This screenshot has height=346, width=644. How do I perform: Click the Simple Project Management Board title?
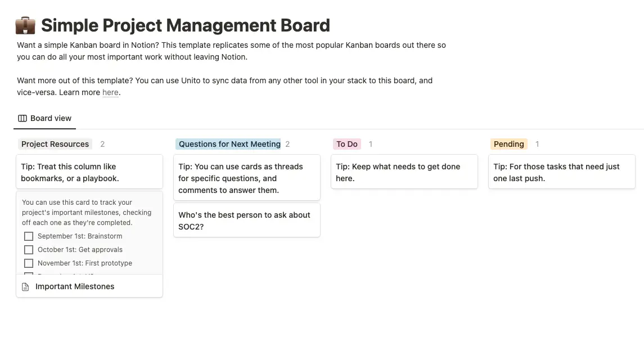pyautogui.click(x=186, y=25)
